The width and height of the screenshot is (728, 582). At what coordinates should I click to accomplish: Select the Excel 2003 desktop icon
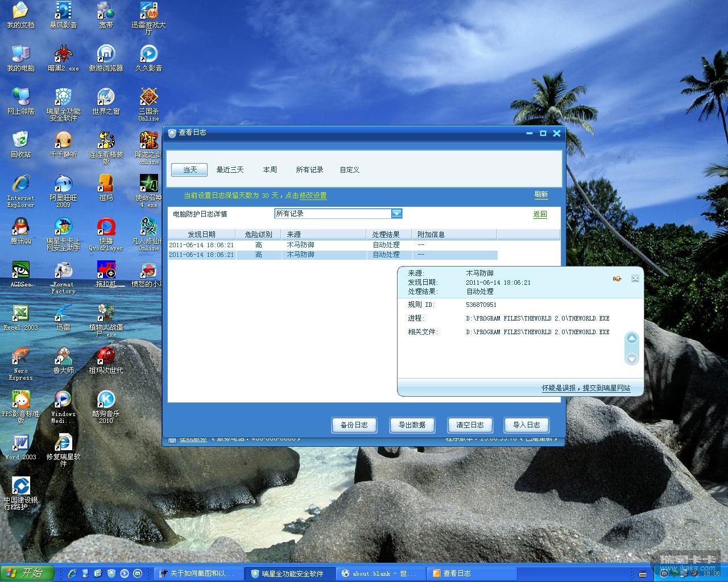(x=20, y=317)
